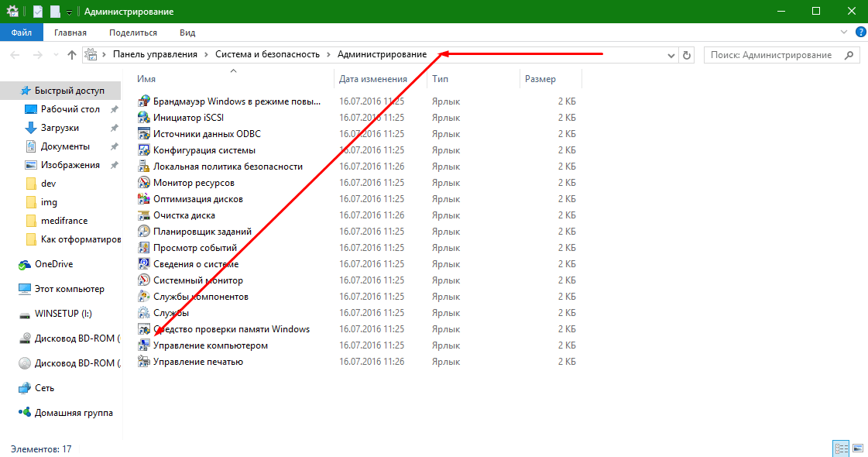Open OneDrive in the navigation pane
Screen dimensions: 868x457
[53, 264]
